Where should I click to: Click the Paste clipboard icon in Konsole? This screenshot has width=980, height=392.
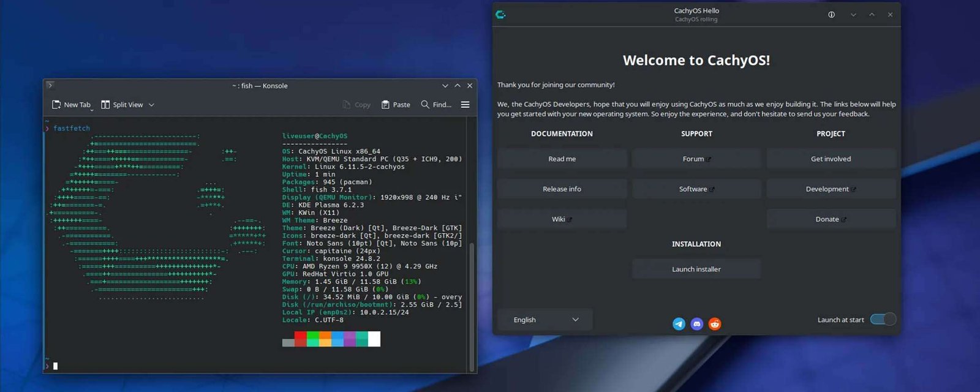tap(385, 105)
